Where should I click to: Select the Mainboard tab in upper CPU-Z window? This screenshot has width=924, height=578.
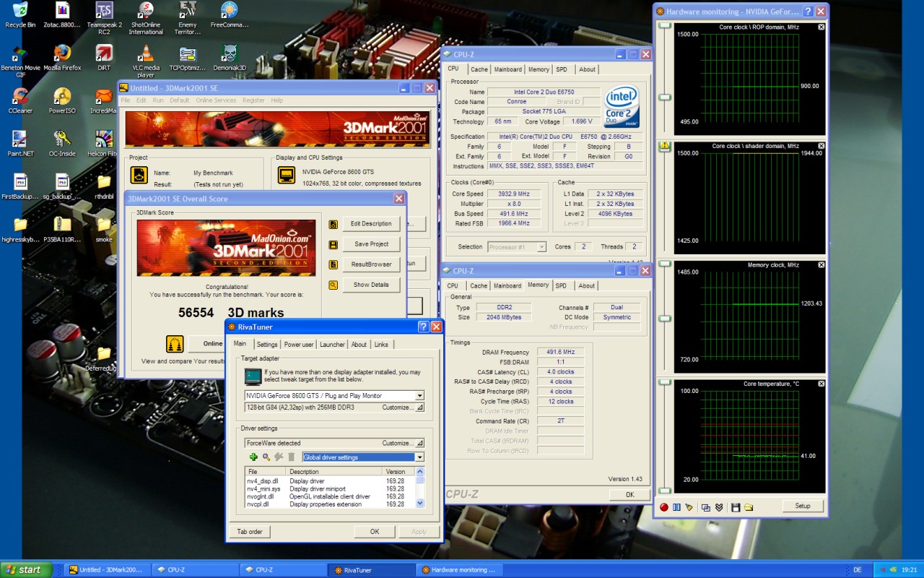(507, 69)
